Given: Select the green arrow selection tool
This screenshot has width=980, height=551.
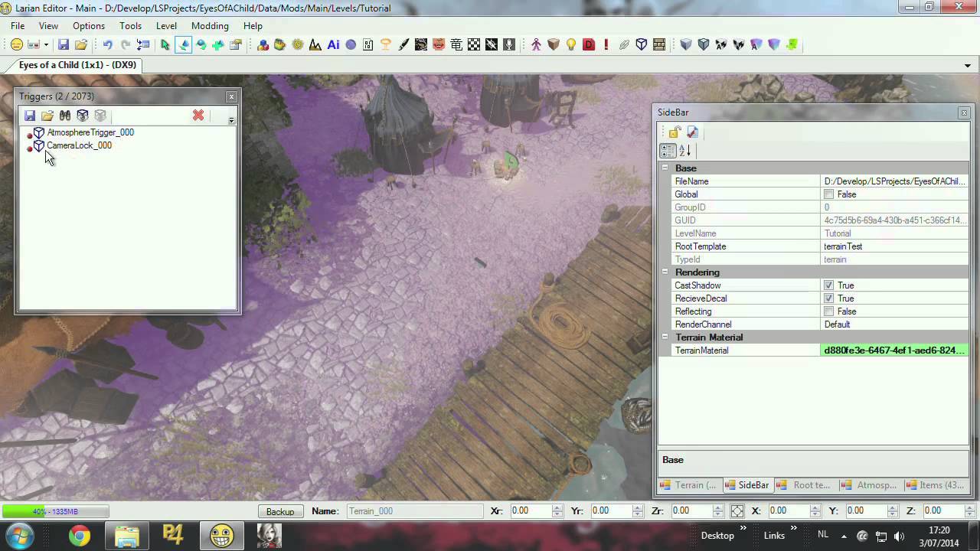Looking at the screenshot, I should [x=165, y=45].
